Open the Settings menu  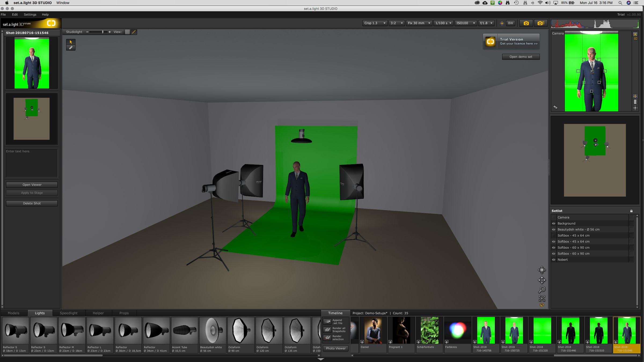tap(30, 14)
